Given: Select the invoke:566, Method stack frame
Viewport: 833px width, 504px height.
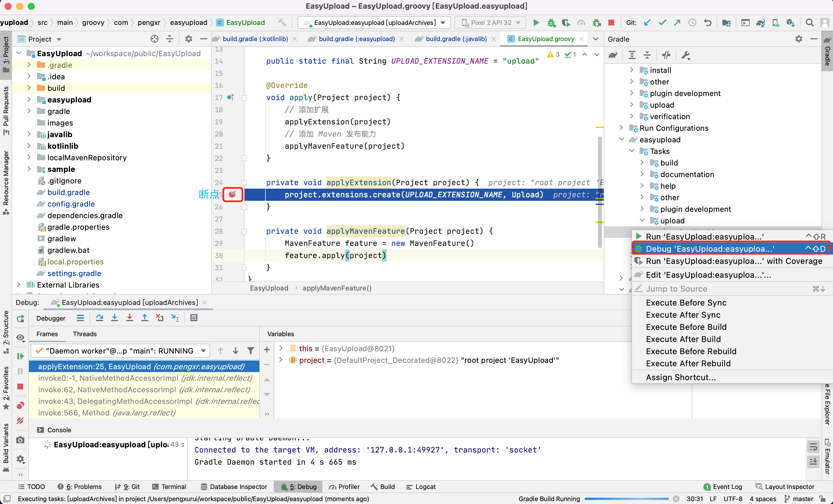Looking at the screenshot, I should 144,412.
